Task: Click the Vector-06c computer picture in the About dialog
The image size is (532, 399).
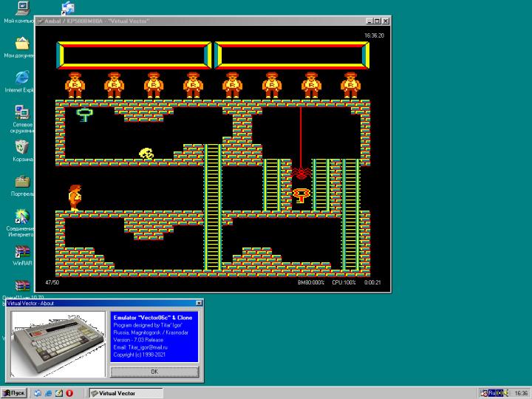Action: click(x=58, y=344)
